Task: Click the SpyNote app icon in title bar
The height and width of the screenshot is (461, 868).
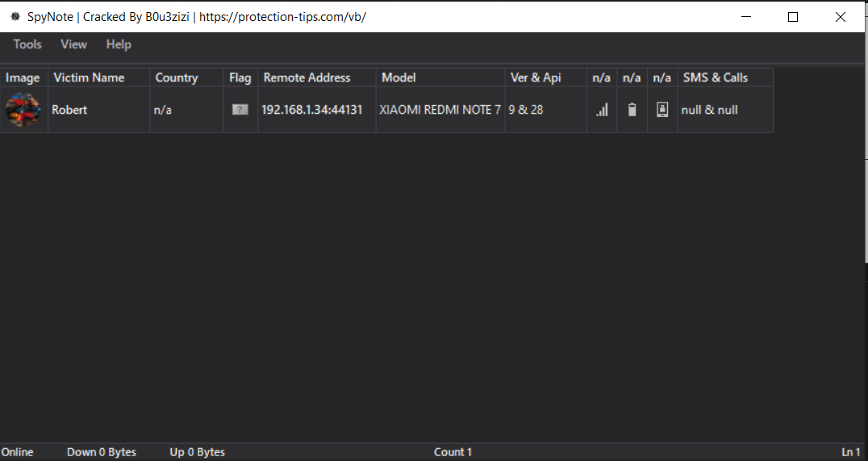Action: pos(15,17)
